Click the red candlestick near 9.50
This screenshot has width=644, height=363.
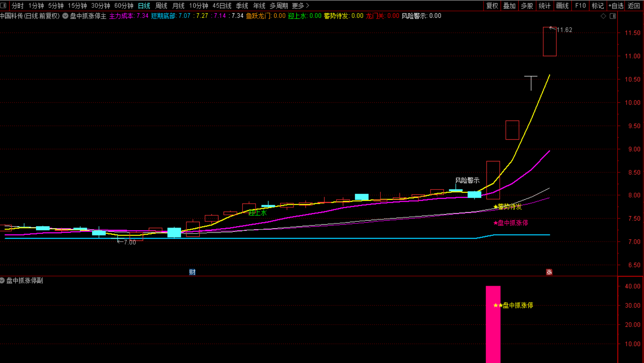pos(512,130)
